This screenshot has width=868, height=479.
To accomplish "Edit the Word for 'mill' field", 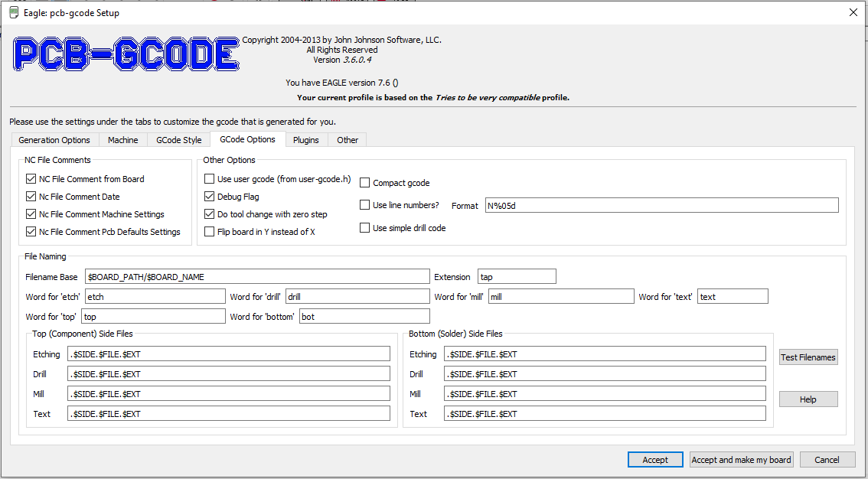I will tap(561, 296).
